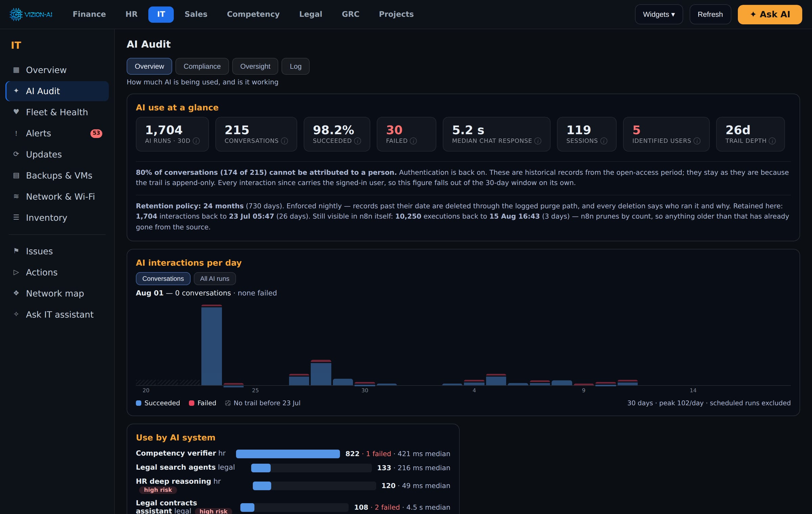Click the 'Retention policy: 24 months' text
This screenshot has height=514, width=812.
(x=190, y=206)
